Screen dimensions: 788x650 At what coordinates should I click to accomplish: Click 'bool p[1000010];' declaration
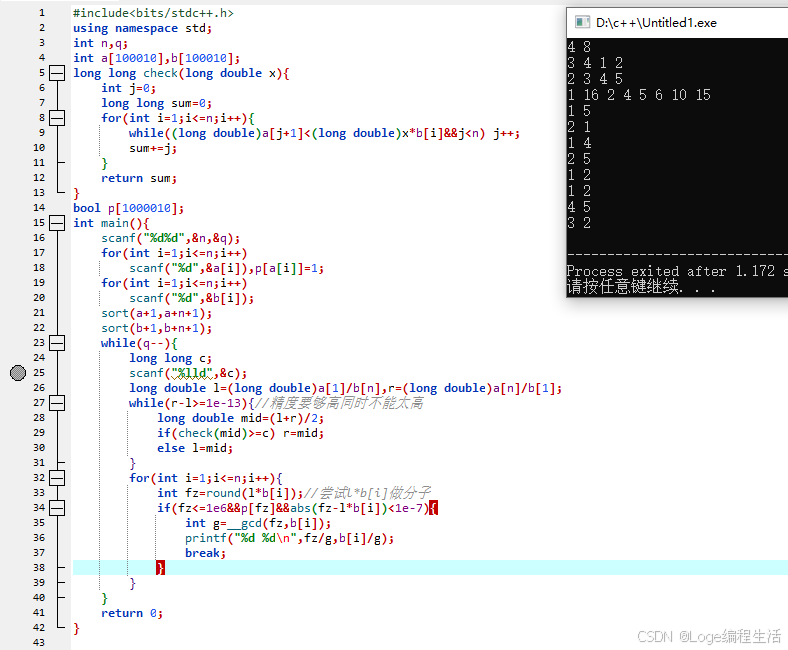(x=129, y=208)
